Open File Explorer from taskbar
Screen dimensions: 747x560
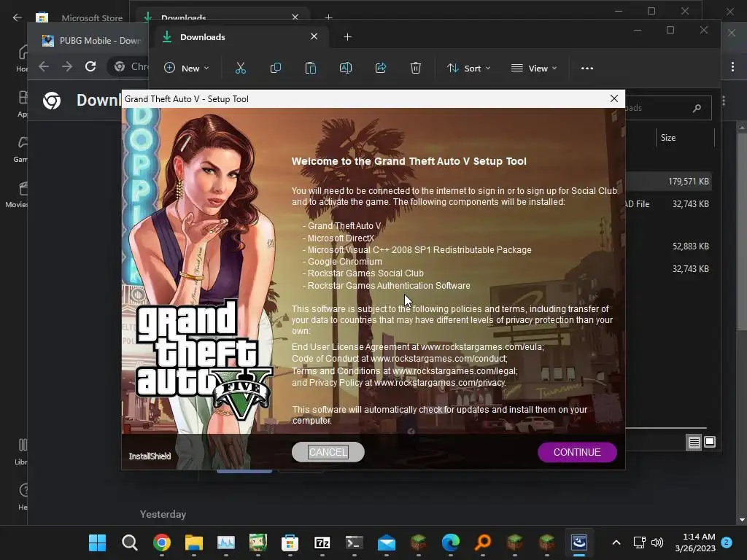click(194, 542)
